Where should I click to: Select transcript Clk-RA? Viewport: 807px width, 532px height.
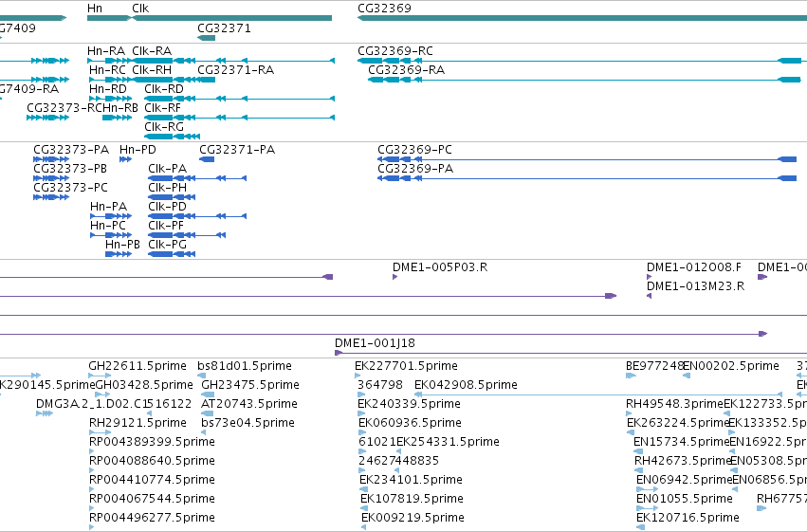click(152, 51)
